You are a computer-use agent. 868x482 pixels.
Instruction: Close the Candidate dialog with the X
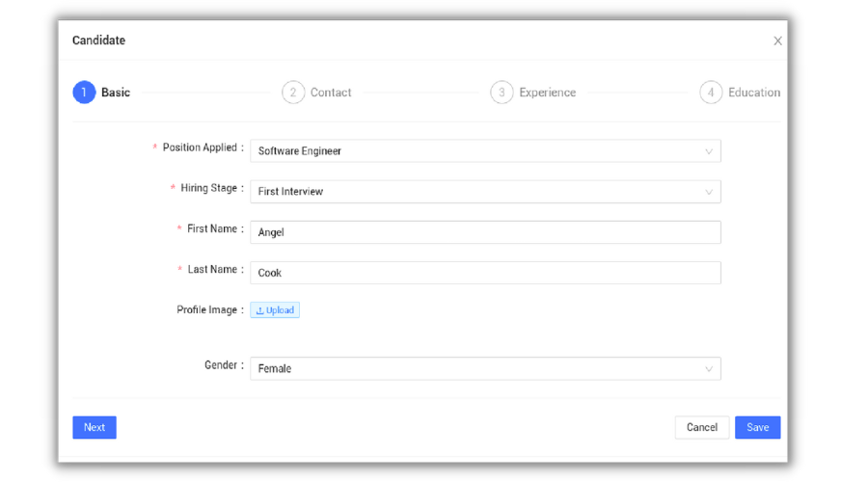click(x=777, y=40)
